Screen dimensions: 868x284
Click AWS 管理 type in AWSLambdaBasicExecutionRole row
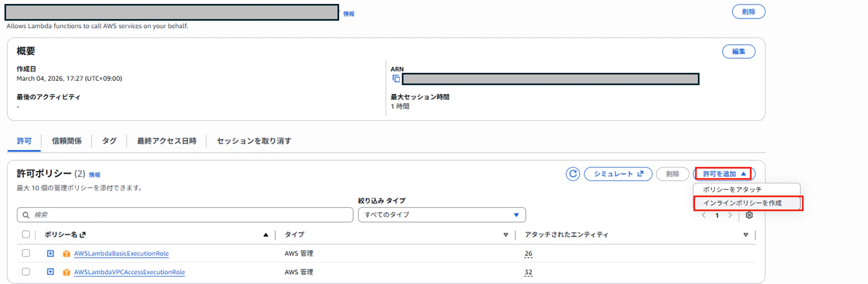point(299,254)
